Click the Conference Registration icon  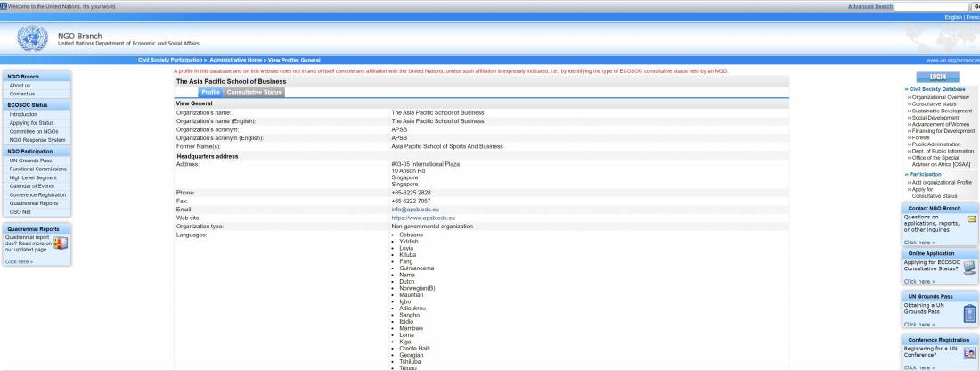pos(969,353)
